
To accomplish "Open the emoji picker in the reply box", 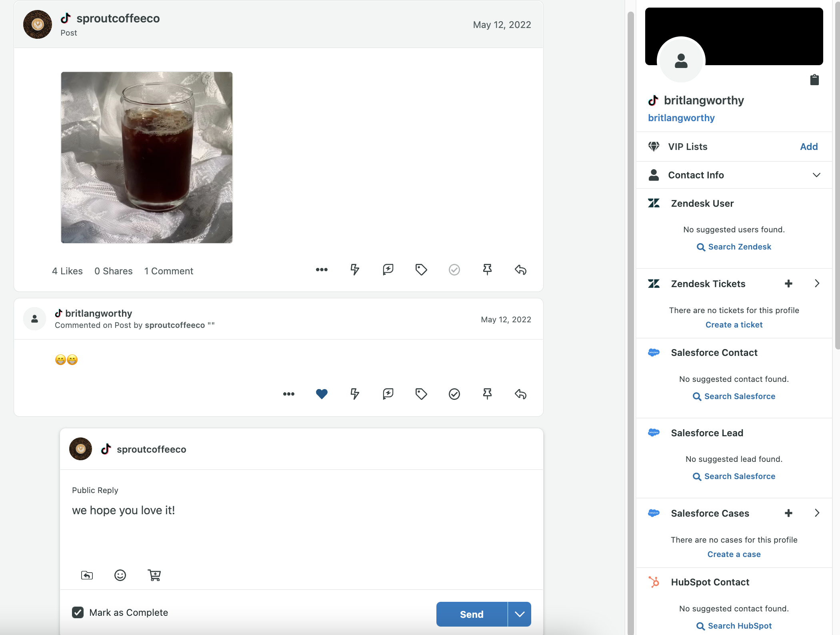I will (x=120, y=575).
